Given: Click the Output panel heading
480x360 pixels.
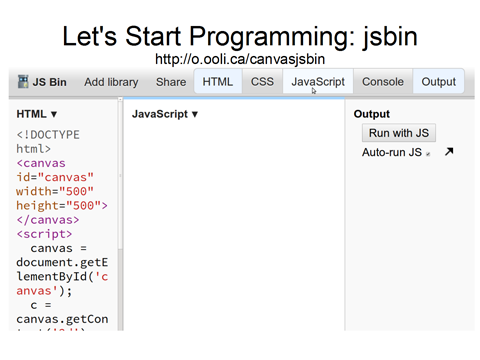Looking at the screenshot, I should tap(372, 114).
